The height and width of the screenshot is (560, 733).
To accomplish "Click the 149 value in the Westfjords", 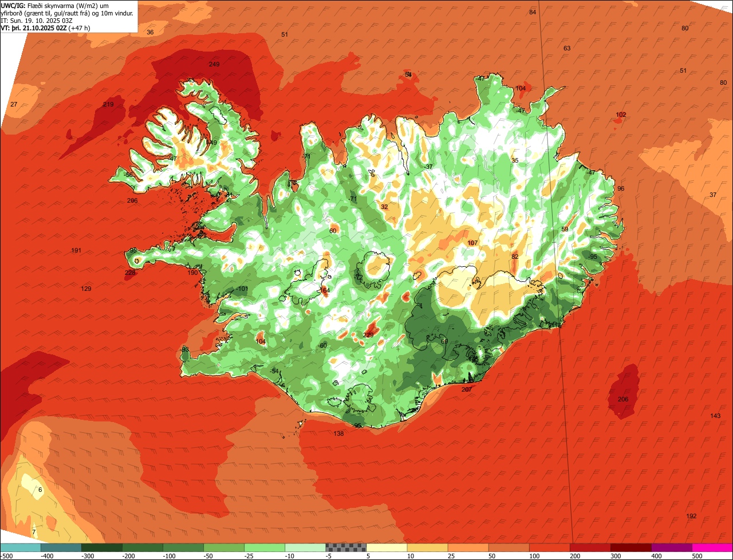I will [211, 143].
